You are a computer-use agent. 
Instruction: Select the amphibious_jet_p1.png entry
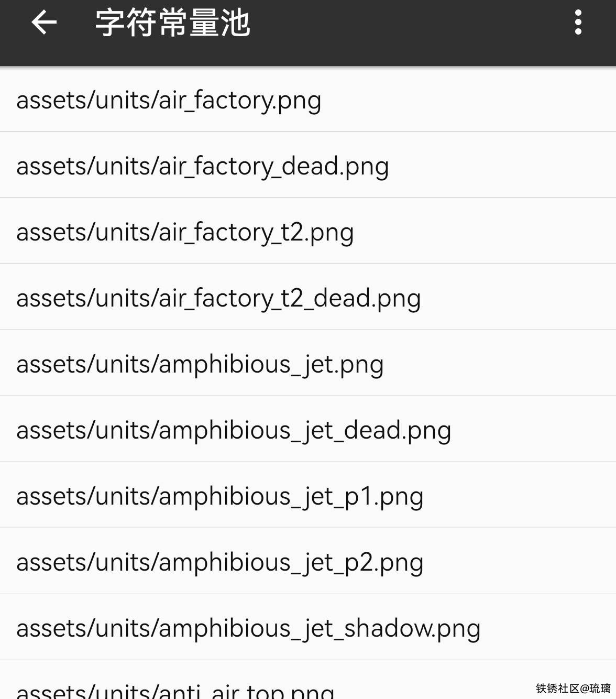219,496
